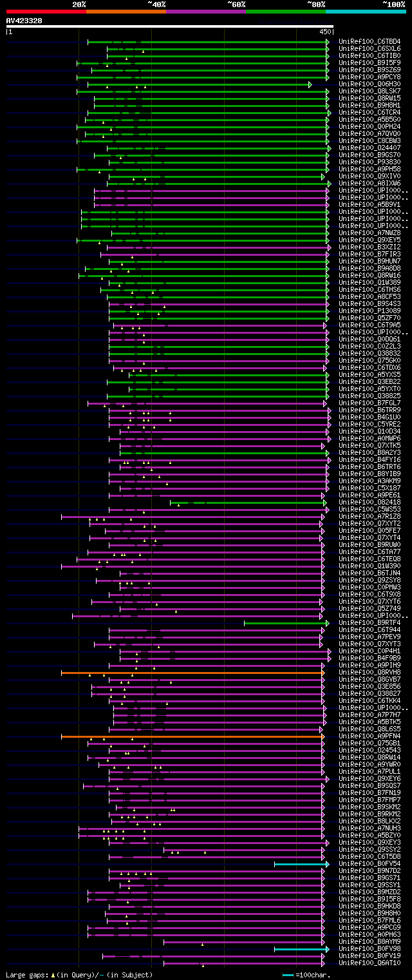Select the UniRef100_P93830 label
This screenshot has width=412, height=980.
click(370, 162)
